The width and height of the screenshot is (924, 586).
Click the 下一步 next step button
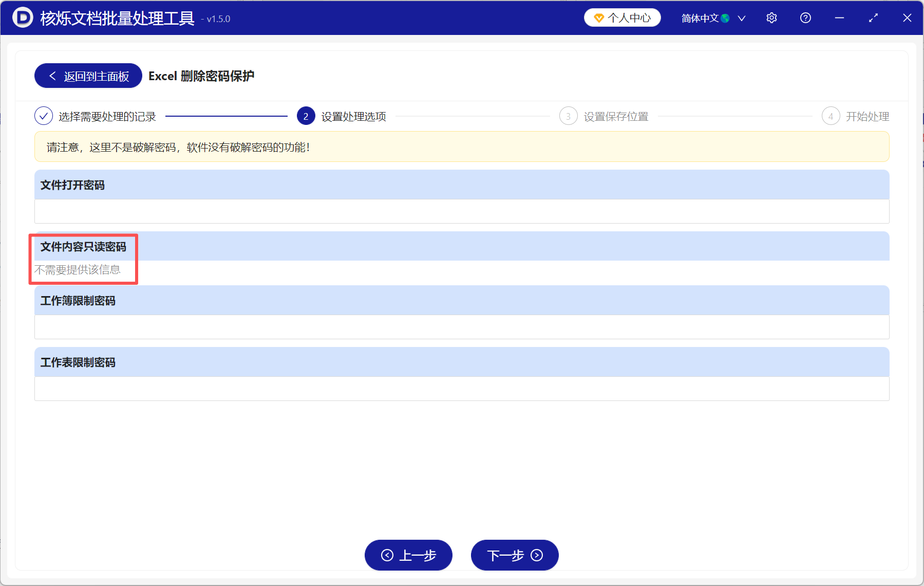(x=514, y=555)
